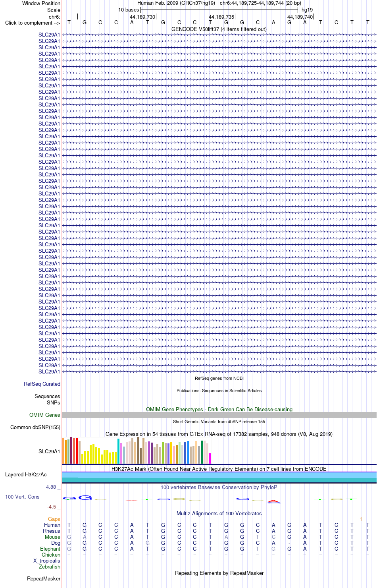Click the Rhesus alignment row label
The width and height of the screenshot is (377, 588).
52,531
